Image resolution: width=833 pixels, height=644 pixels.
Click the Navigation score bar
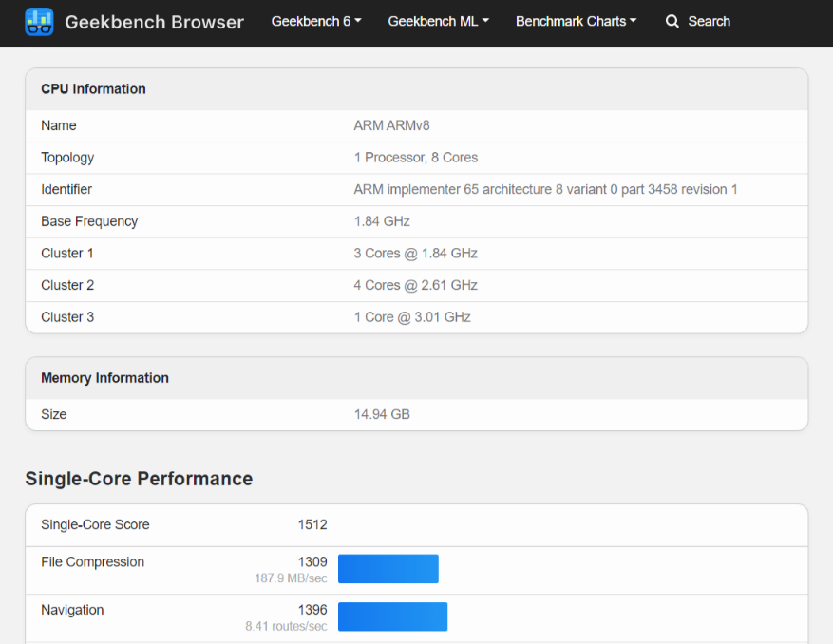click(x=392, y=616)
